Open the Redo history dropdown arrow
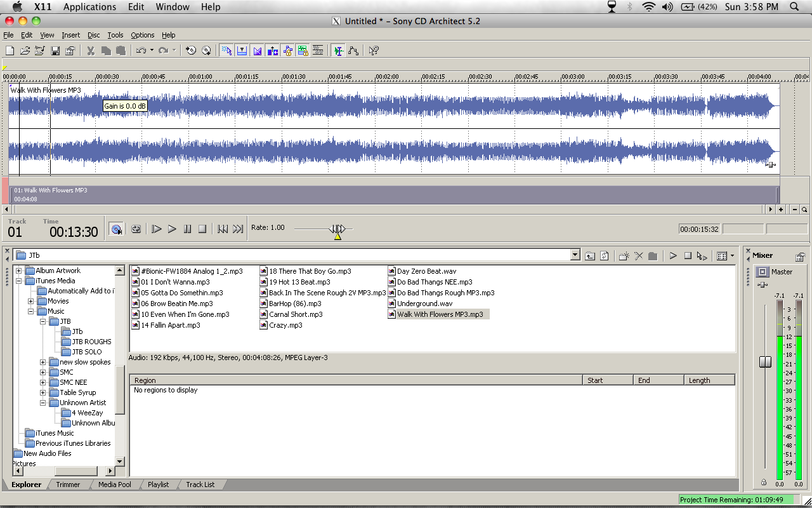 pyautogui.click(x=174, y=51)
